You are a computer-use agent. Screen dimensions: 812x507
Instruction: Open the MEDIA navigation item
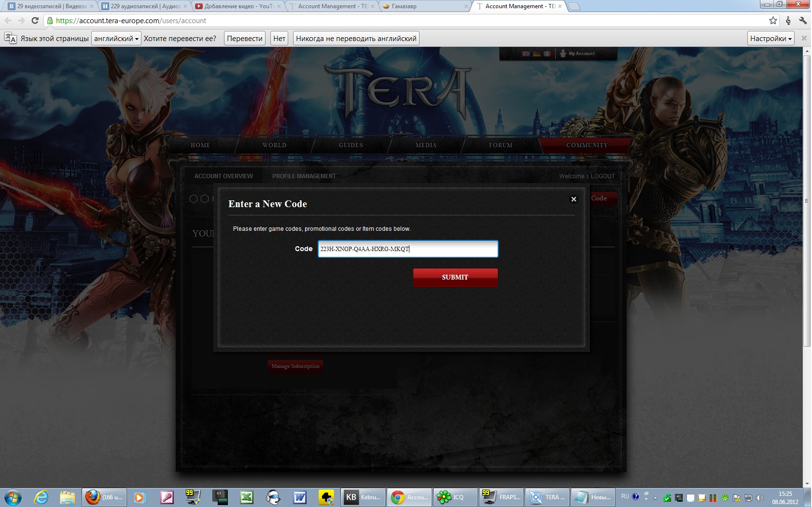tap(426, 145)
